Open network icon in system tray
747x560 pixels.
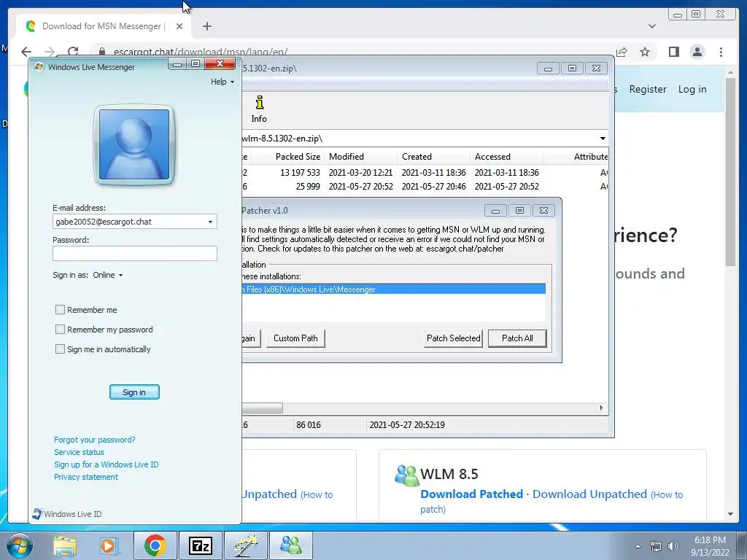click(656, 546)
